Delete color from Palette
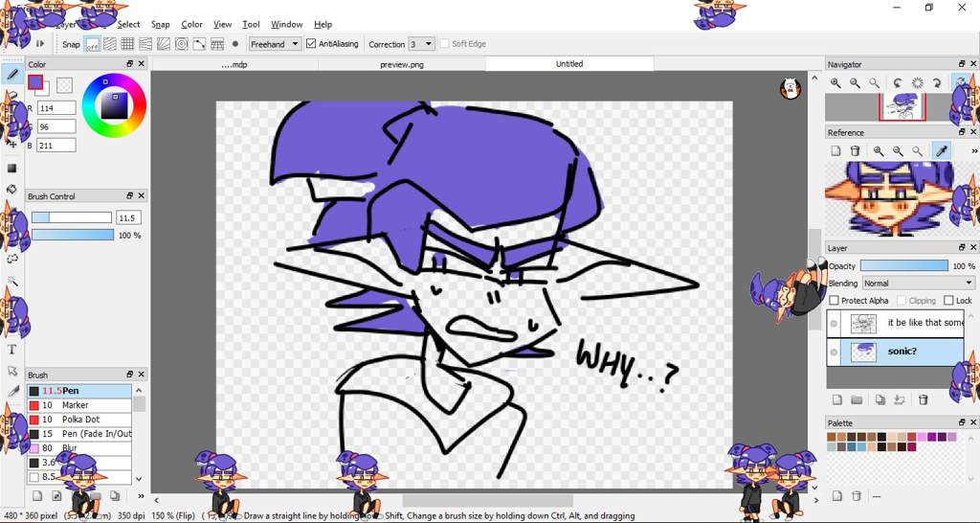 click(x=857, y=496)
